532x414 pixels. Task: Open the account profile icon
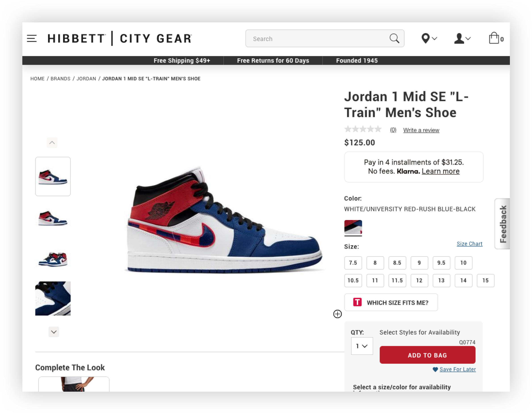tap(459, 38)
